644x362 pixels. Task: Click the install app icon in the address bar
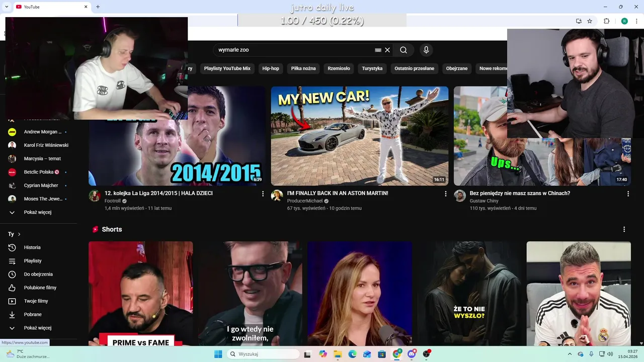579,21
